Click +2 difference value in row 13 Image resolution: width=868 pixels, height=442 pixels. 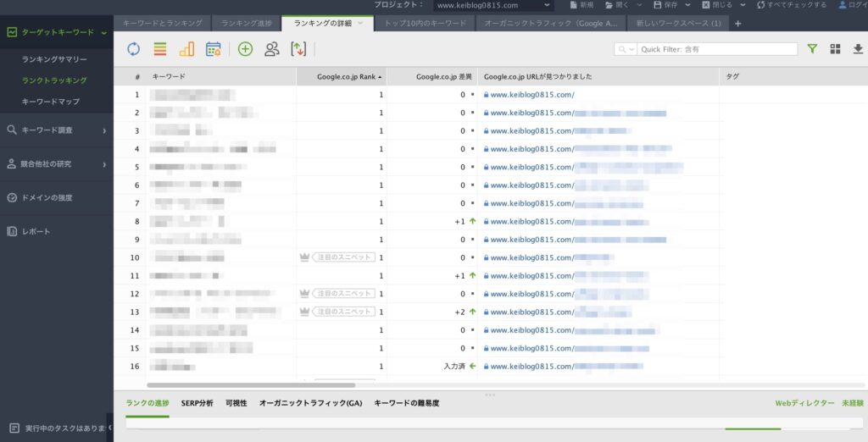click(459, 312)
